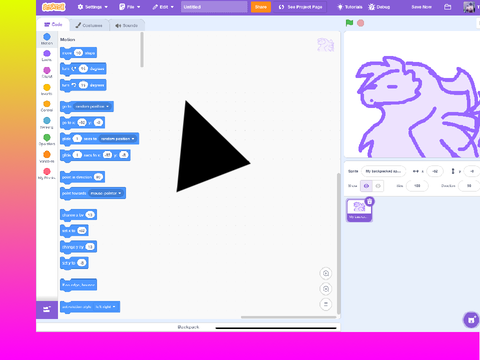
Task: Click the Scratch logo
Action: click(x=54, y=7)
